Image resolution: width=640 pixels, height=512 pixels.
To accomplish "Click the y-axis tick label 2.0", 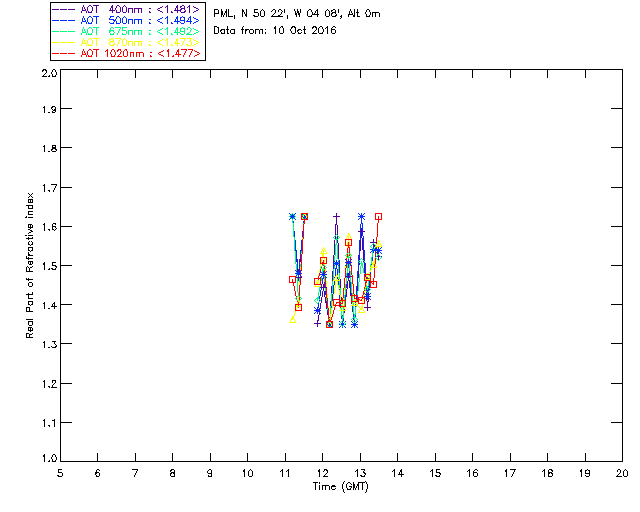I will pos(49,73).
